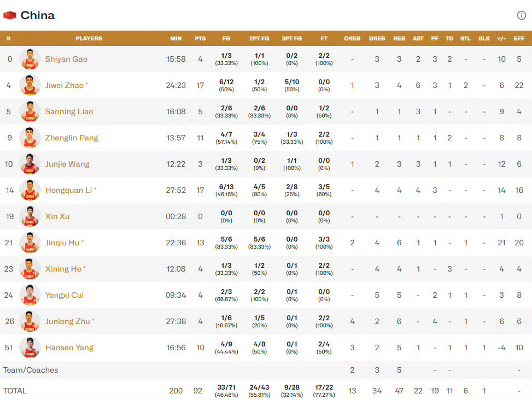Open Junjie Wang's player profile link
532x400 pixels.
67,164
